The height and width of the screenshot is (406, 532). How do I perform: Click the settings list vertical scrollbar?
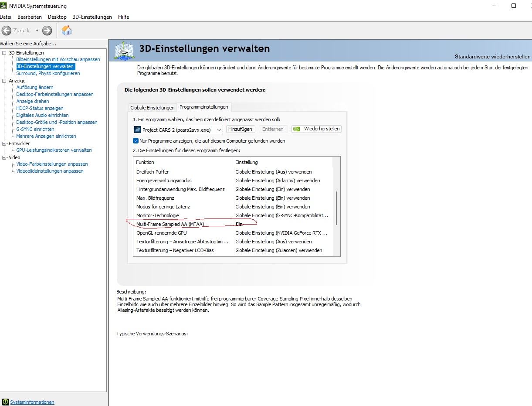(336, 208)
